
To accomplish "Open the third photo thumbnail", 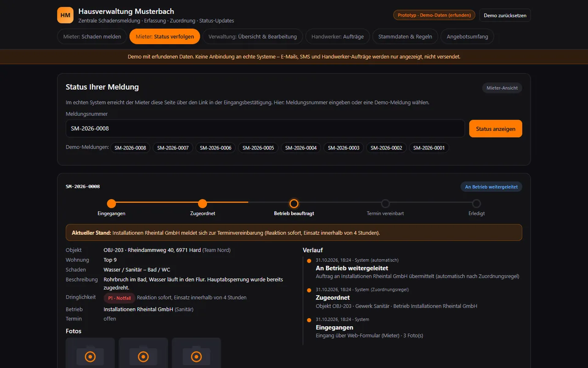I will [197, 353].
